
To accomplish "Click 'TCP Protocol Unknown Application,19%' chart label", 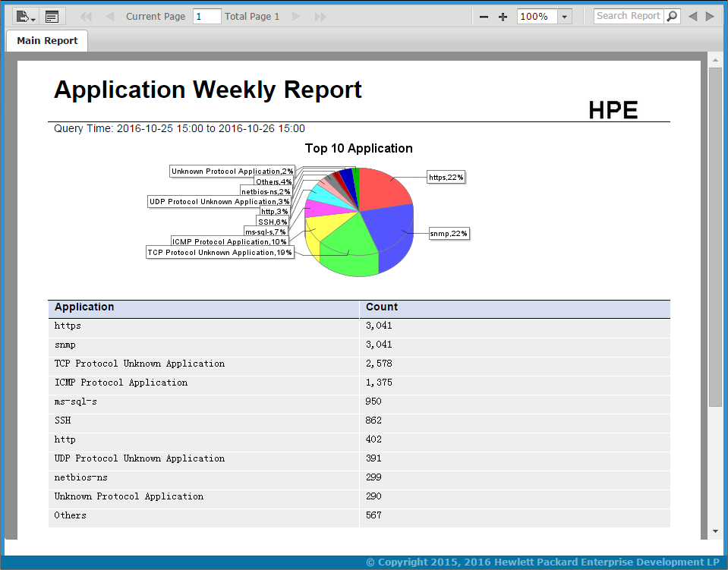I will tap(220, 253).
